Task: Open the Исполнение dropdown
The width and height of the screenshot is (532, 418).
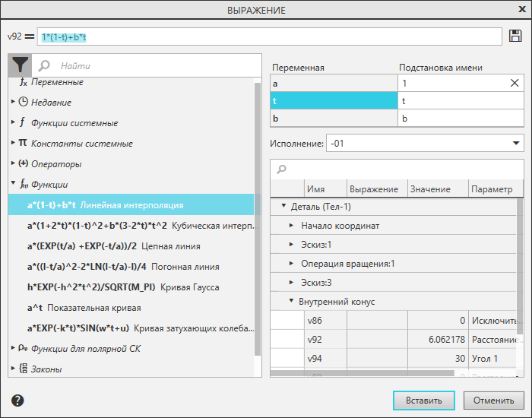Action: (x=517, y=143)
